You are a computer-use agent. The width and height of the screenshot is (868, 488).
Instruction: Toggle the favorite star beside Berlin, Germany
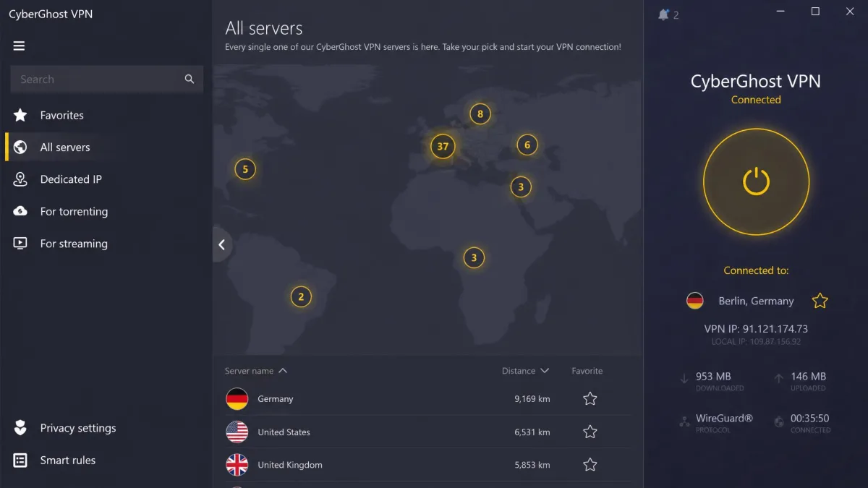coord(820,301)
